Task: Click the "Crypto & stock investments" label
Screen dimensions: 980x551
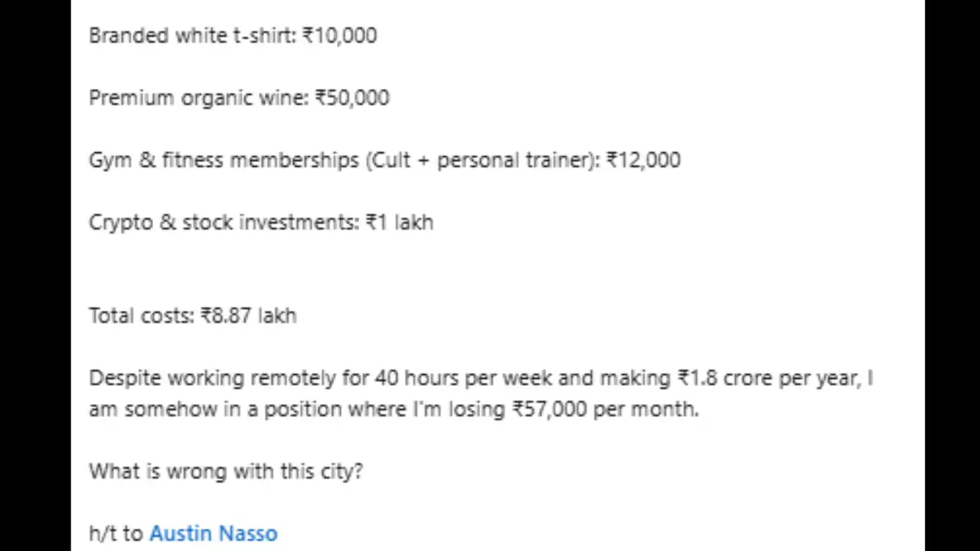Action: click(x=224, y=222)
